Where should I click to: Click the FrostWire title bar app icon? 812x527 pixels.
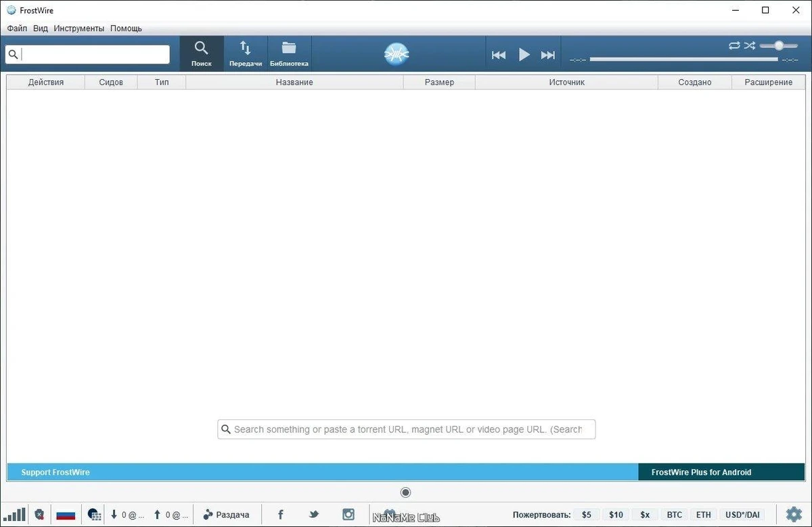point(11,10)
